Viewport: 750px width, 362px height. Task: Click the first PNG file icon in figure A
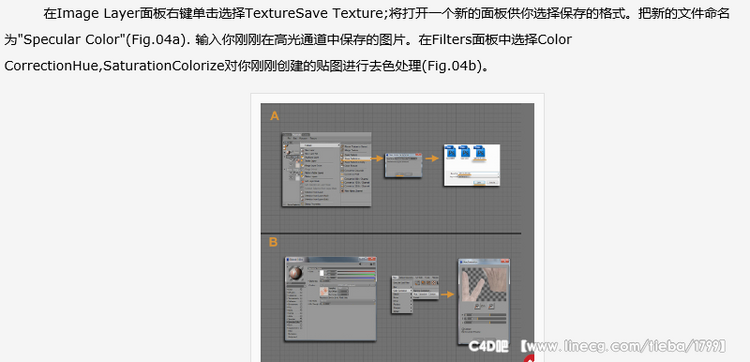point(451,153)
